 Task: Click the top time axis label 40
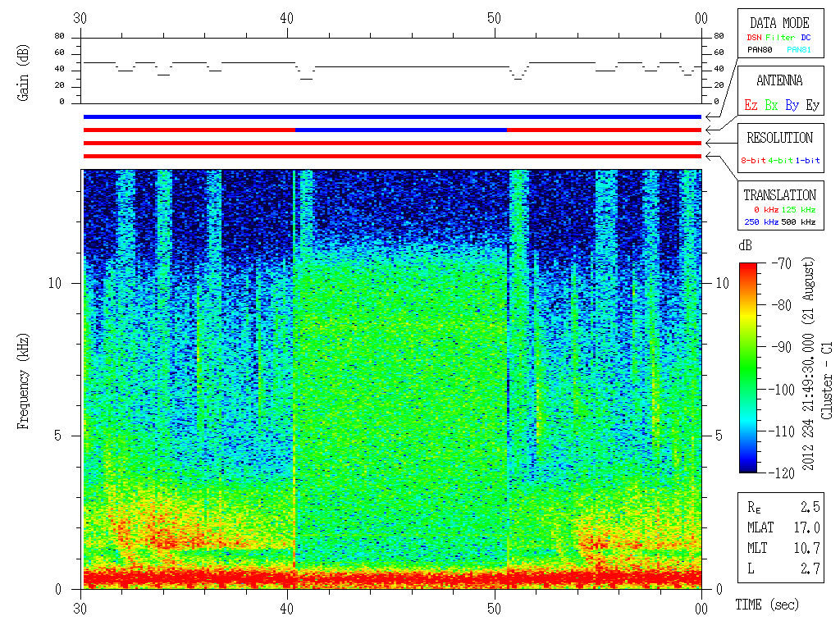click(287, 18)
